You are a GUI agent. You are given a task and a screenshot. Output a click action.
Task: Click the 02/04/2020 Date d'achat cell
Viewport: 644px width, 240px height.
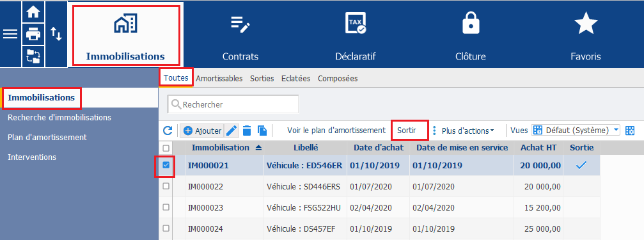(378, 207)
